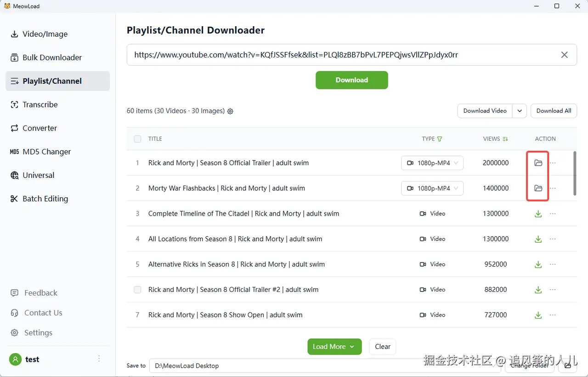Screen dimensions: 588x377
Task: Open more options for Season 8 Show Open row
Action: click(553, 314)
